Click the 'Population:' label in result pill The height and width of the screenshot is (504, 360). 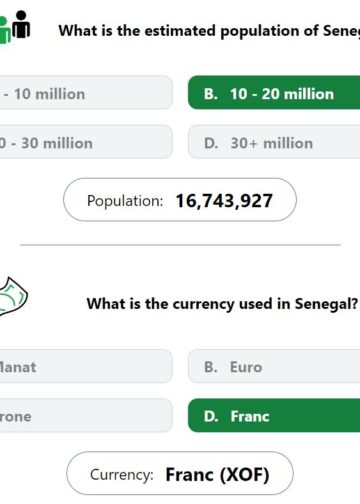pyautogui.click(x=125, y=201)
